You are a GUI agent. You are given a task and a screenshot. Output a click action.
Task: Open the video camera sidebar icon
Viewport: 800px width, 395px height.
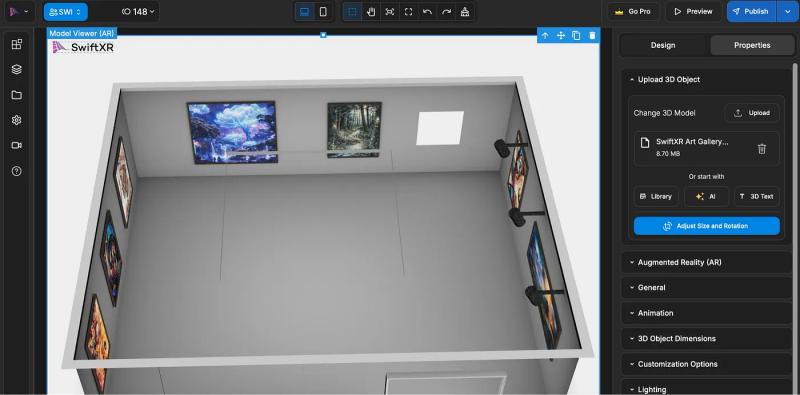tap(17, 145)
